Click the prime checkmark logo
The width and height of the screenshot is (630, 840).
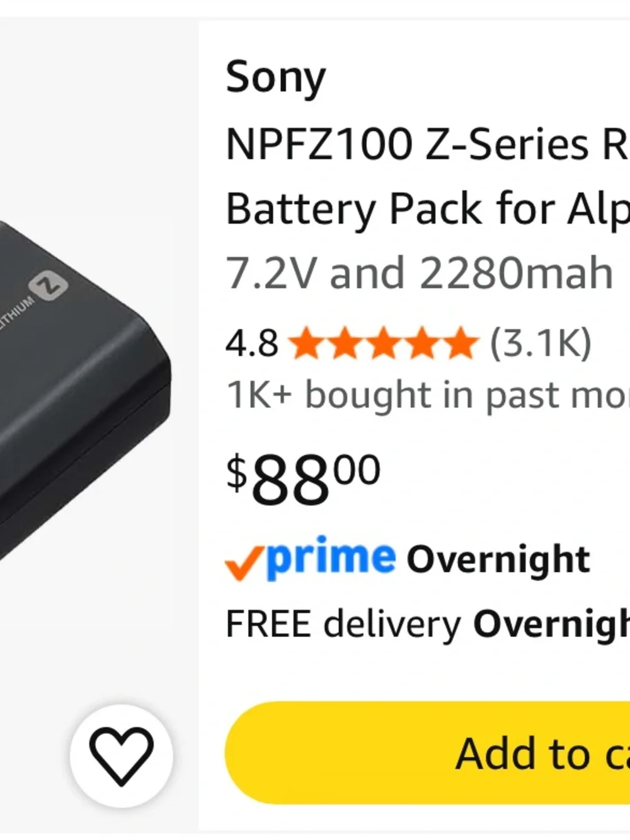point(310,558)
